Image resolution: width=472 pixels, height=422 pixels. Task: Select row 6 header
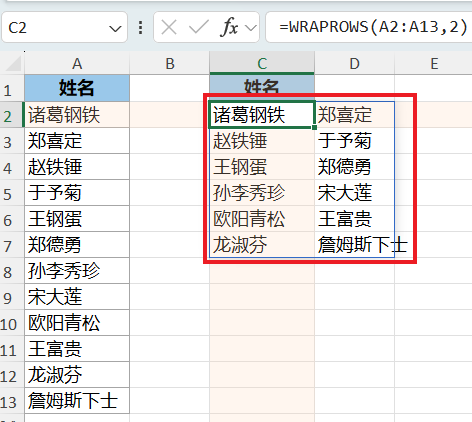[12, 219]
